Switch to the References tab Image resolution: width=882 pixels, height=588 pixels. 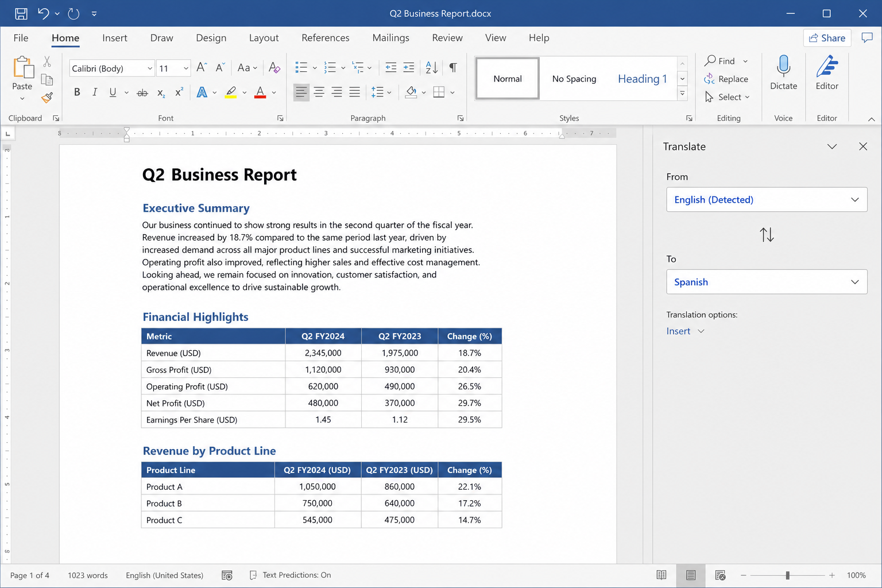[326, 38]
